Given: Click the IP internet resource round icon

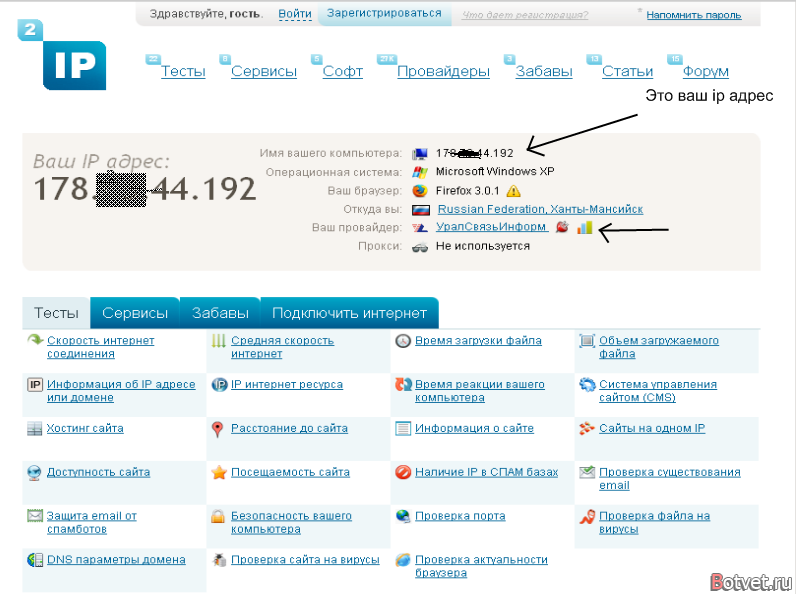Looking at the screenshot, I should point(219,385).
